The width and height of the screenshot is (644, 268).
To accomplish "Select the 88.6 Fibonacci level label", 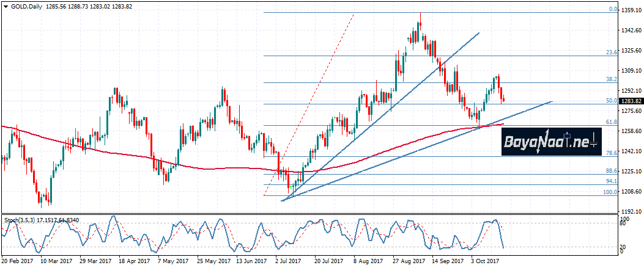I will 610,172.
